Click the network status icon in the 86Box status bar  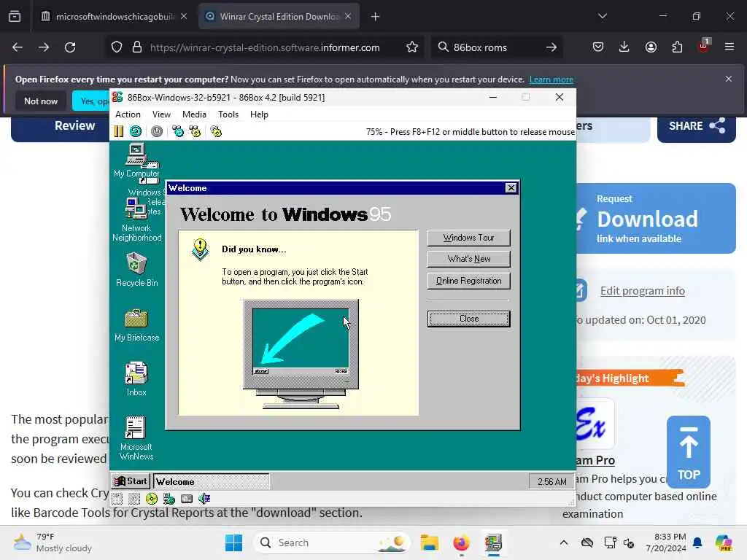pos(169,499)
